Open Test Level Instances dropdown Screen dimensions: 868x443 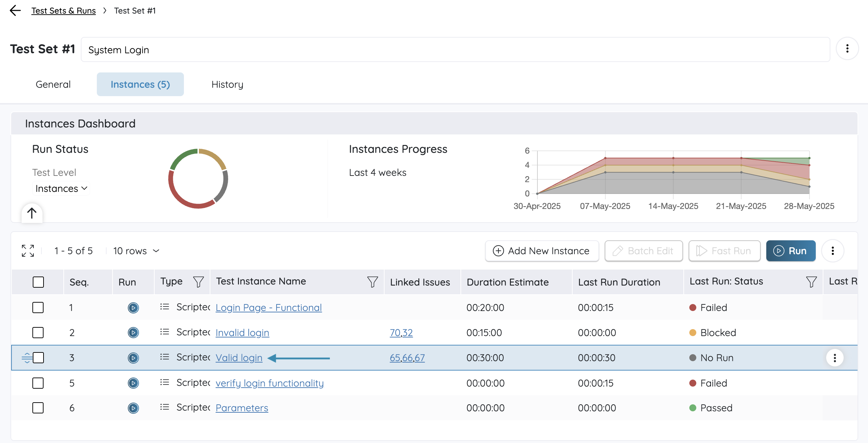click(x=61, y=189)
